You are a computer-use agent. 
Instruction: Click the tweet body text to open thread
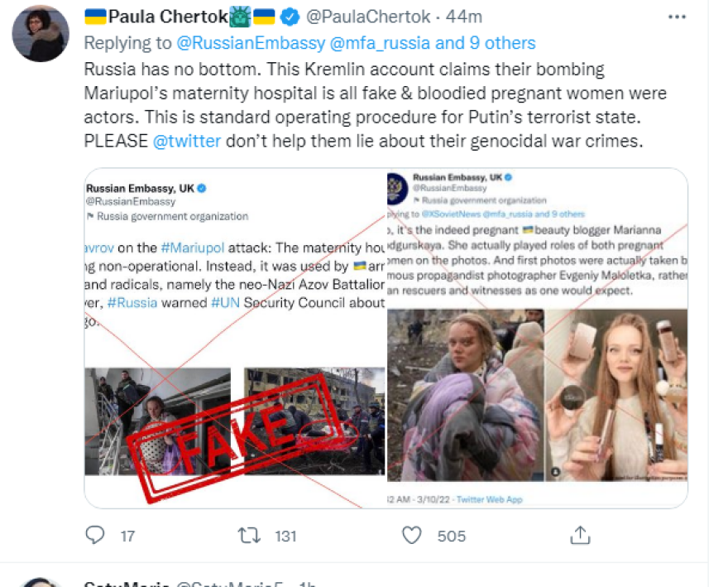click(375, 105)
